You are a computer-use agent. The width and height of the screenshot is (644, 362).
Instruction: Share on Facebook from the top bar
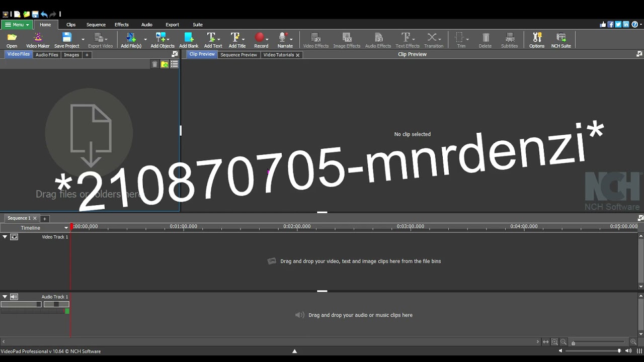611,24
